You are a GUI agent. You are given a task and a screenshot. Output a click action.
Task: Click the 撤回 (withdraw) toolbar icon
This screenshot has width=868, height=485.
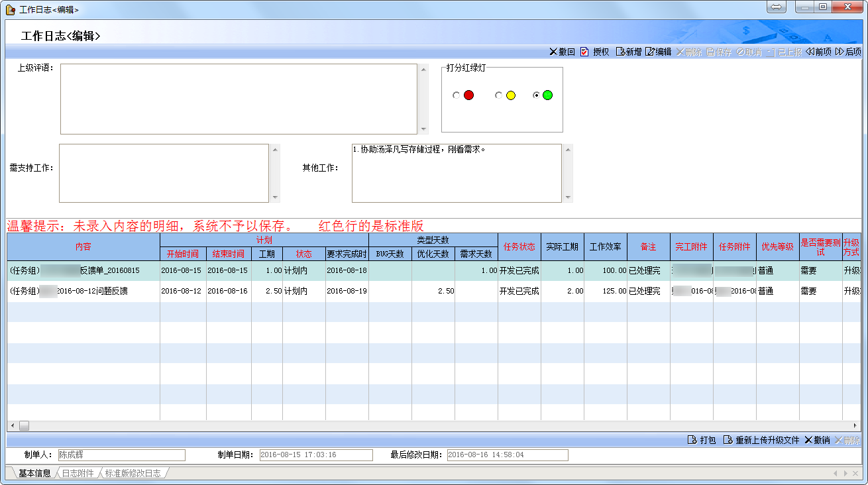554,52
